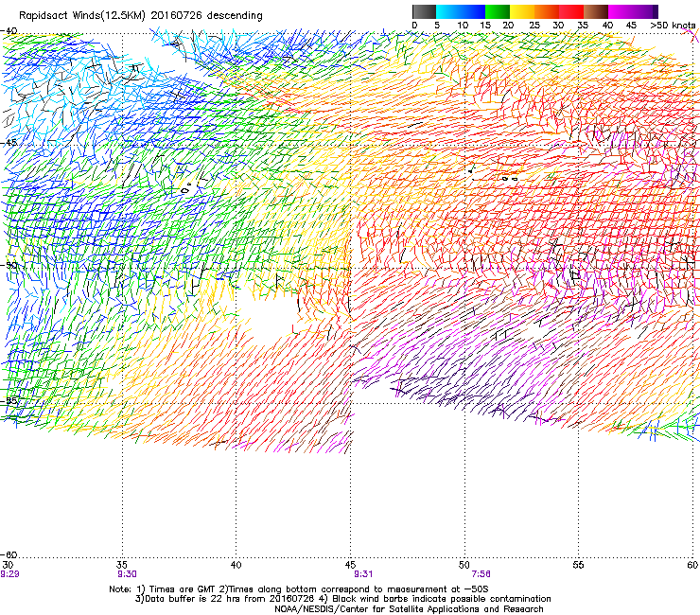This screenshot has width=700, height=615.
Task: Click the orange 25-30 knots legend swatch
Action: [x=547, y=11]
